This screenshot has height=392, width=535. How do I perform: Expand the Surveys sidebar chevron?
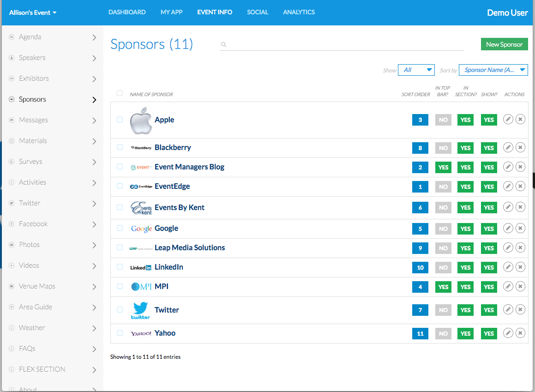(95, 162)
